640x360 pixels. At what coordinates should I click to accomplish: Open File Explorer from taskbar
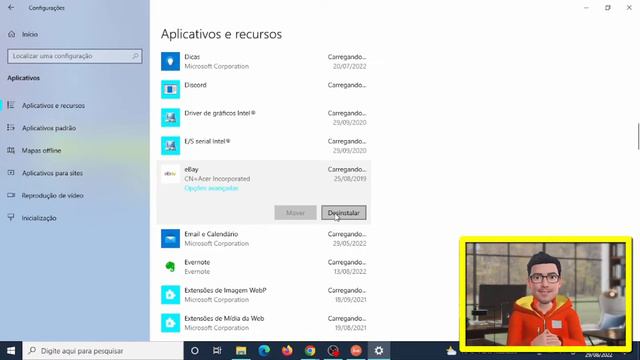tap(241, 351)
